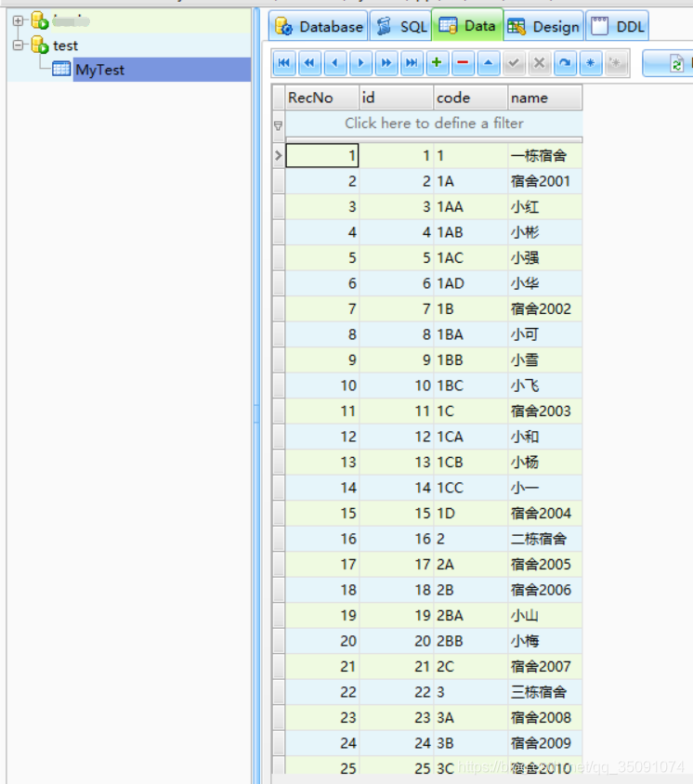Go to saved bookmark grey asterisk

tap(616, 63)
